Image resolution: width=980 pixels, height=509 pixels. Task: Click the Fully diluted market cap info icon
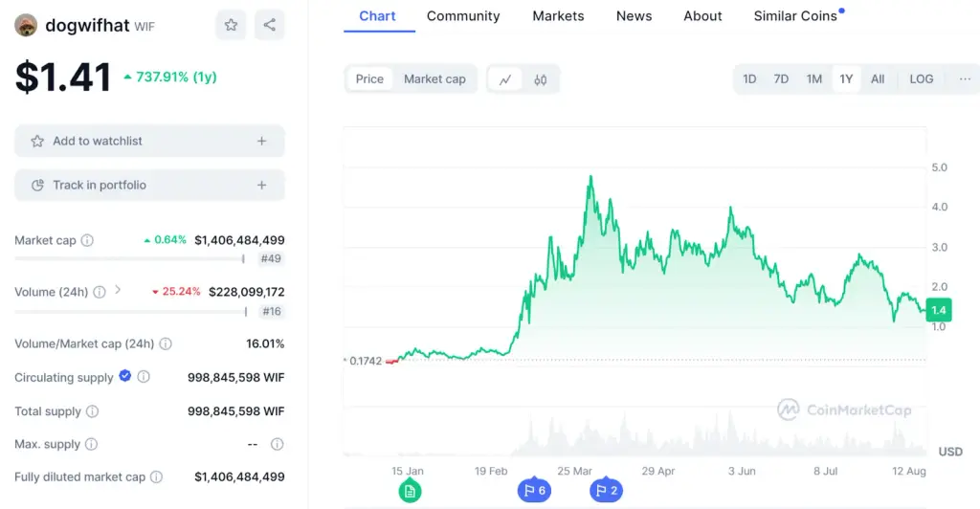157,477
